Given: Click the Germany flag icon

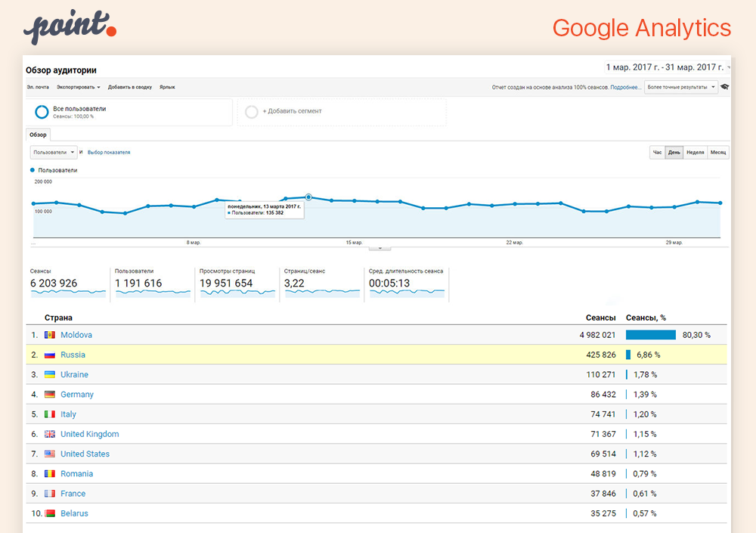Looking at the screenshot, I should [x=50, y=394].
